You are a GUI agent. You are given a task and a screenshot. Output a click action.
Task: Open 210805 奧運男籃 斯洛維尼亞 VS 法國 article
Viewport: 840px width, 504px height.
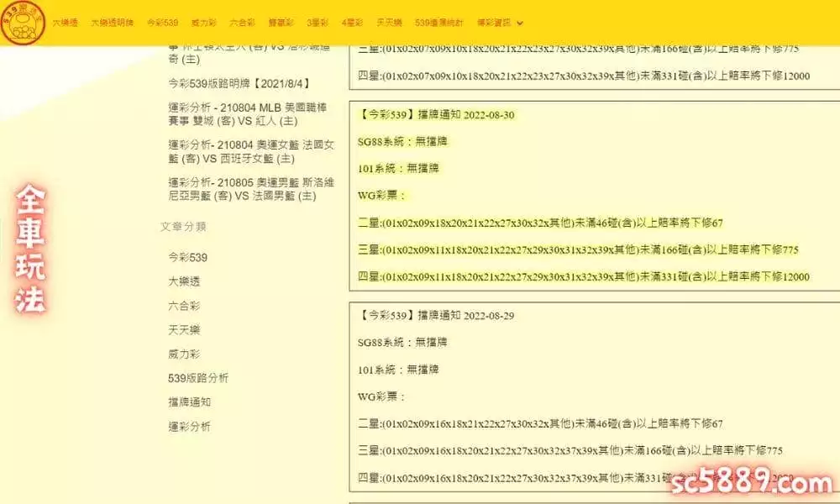(x=250, y=189)
